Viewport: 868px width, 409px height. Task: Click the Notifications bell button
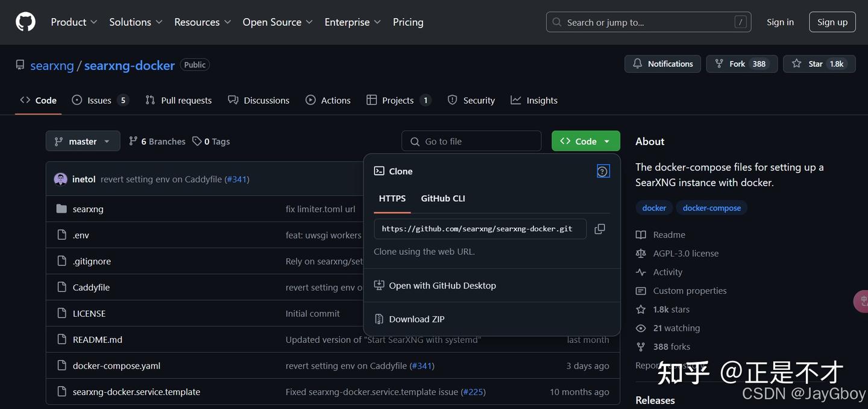click(663, 64)
